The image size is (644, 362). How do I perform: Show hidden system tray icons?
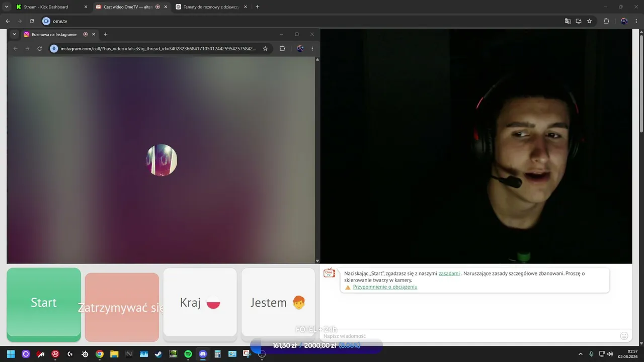[x=581, y=354]
